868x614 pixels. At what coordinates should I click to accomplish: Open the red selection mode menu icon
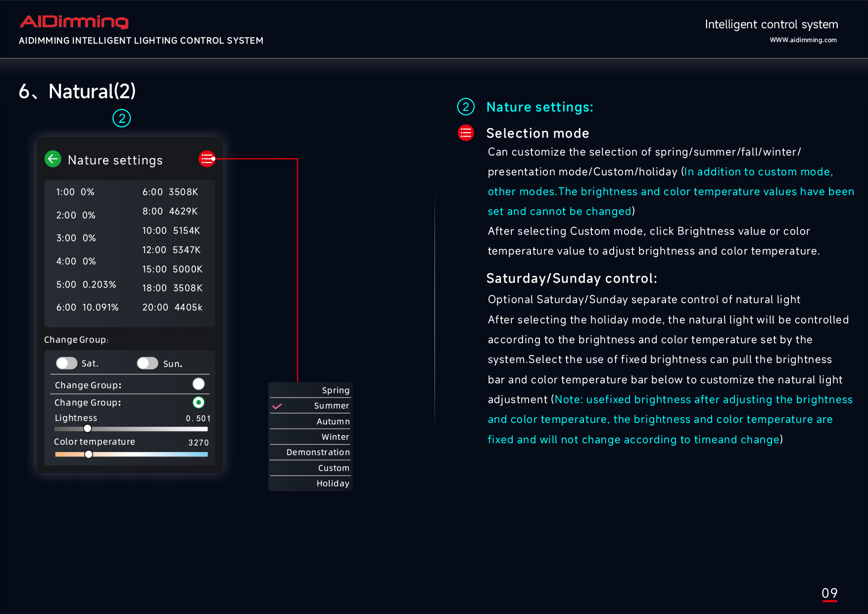coord(207,159)
